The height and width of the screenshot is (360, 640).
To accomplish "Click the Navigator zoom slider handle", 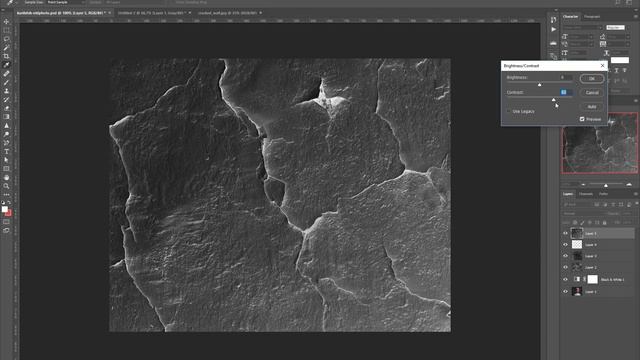I will coord(606,185).
